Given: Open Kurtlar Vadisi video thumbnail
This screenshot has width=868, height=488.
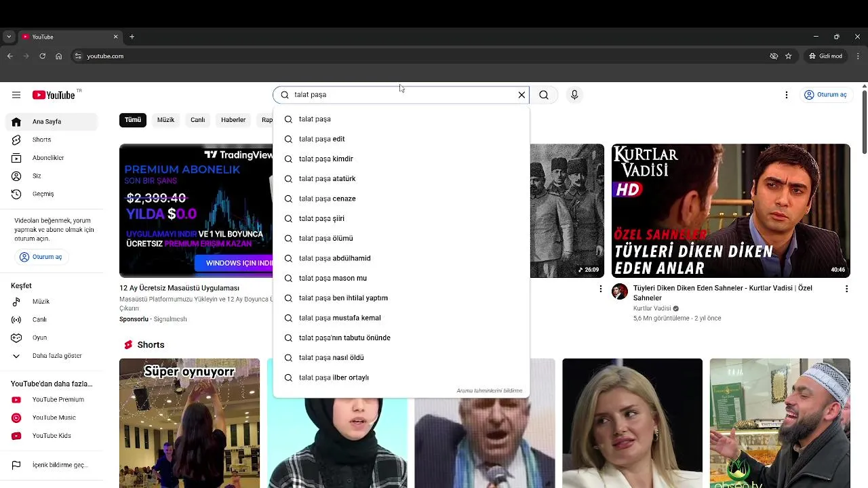Looking at the screenshot, I should (730, 211).
